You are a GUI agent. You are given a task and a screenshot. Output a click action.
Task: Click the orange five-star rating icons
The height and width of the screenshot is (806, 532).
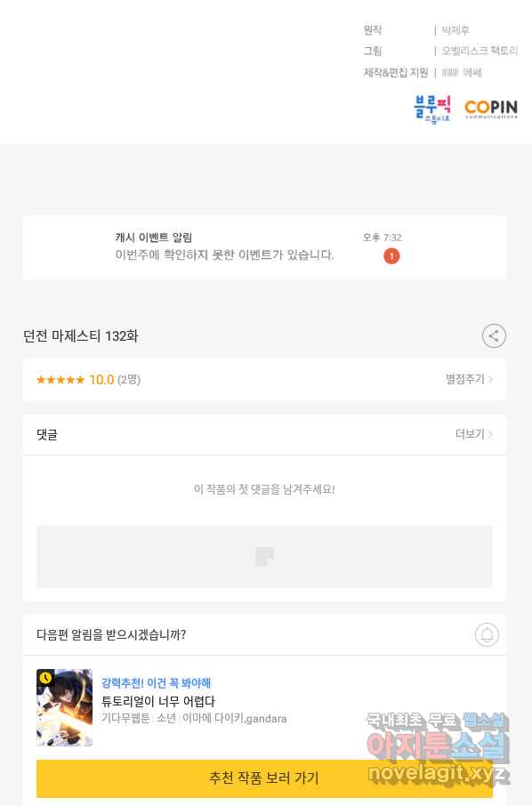coord(60,380)
